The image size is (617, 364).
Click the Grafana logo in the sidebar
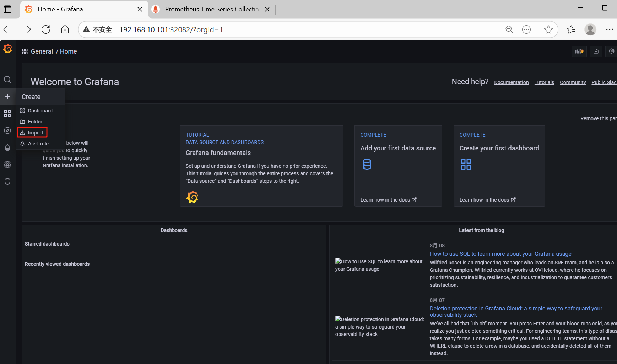coord(7,49)
